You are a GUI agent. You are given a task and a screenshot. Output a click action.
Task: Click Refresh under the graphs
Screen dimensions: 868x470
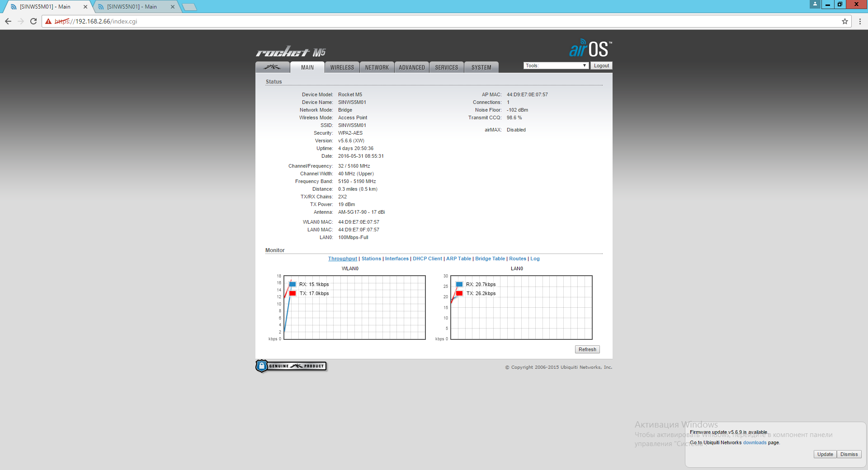587,349
